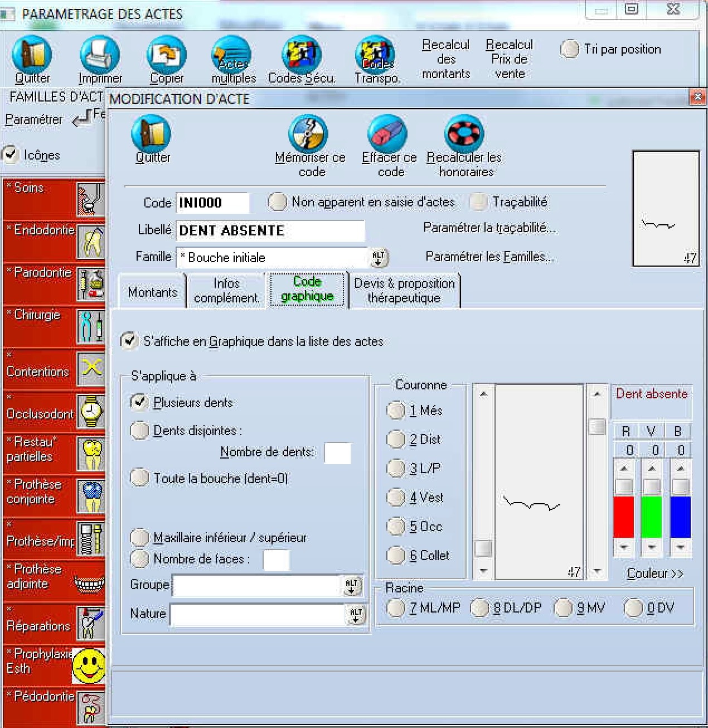Select the 5 Occ crown face
The image size is (708, 728).
pyautogui.click(x=396, y=526)
